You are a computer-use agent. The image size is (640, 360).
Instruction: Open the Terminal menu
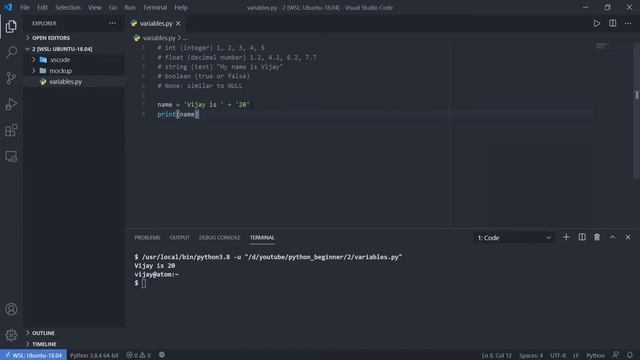point(155,7)
